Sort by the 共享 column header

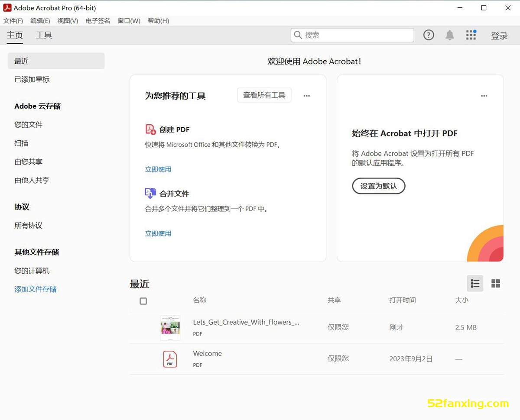pos(334,300)
